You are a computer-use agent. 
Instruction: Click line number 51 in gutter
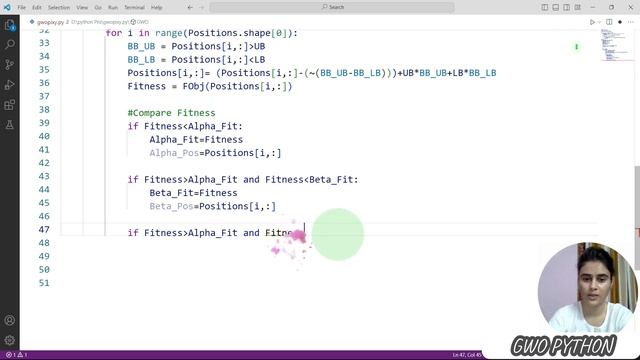point(44,283)
